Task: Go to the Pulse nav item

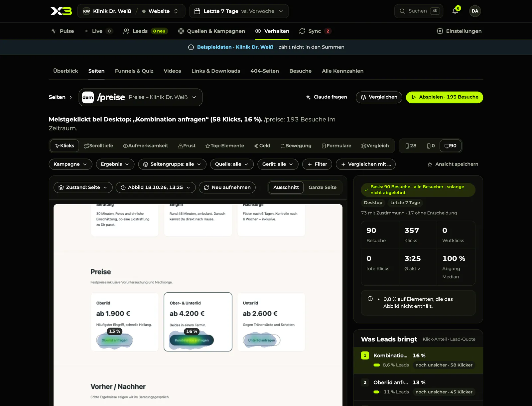Action: [62, 31]
